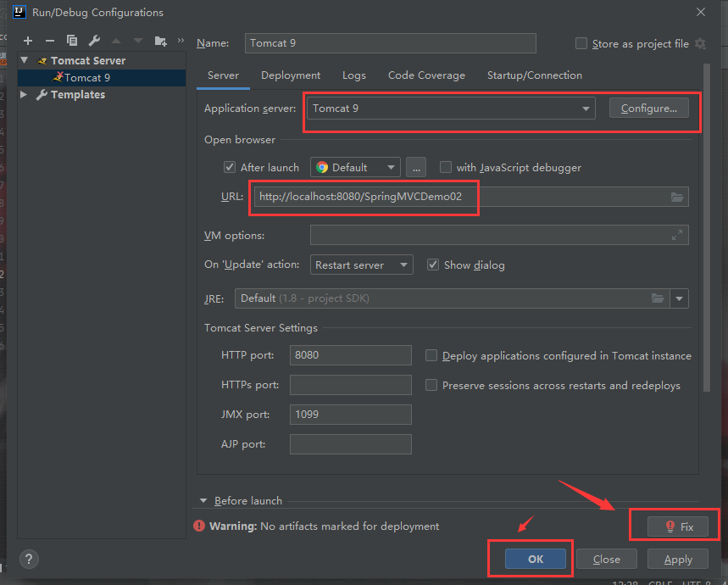The image size is (728, 585).
Task: Collapse the Before launch section
Action: [203, 501]
